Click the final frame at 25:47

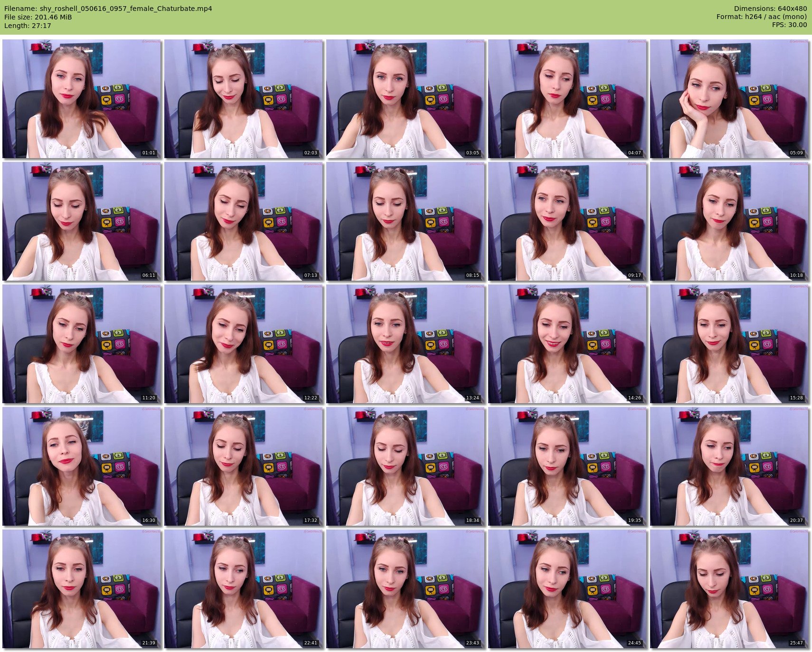pos(729,589)
